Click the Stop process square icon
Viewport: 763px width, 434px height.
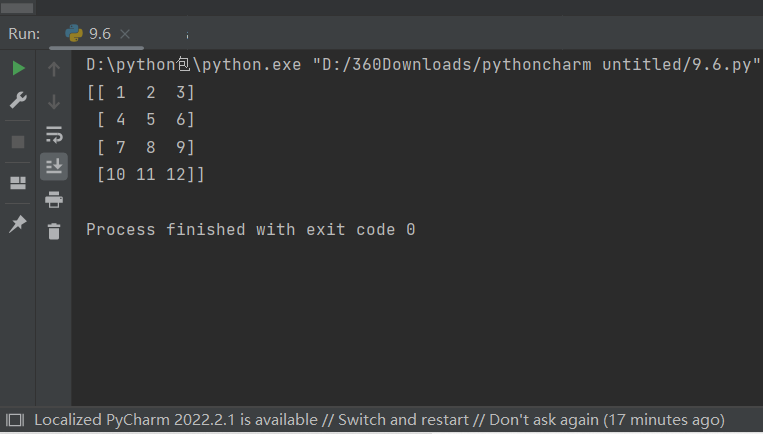[18, 142]
